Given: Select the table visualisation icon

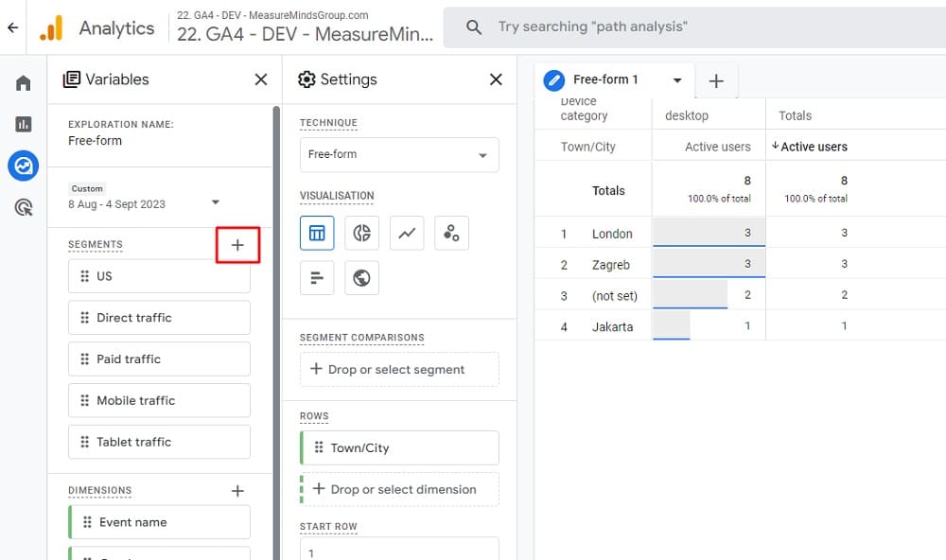Looking at the screenshot, I should [x=317, y=233].
